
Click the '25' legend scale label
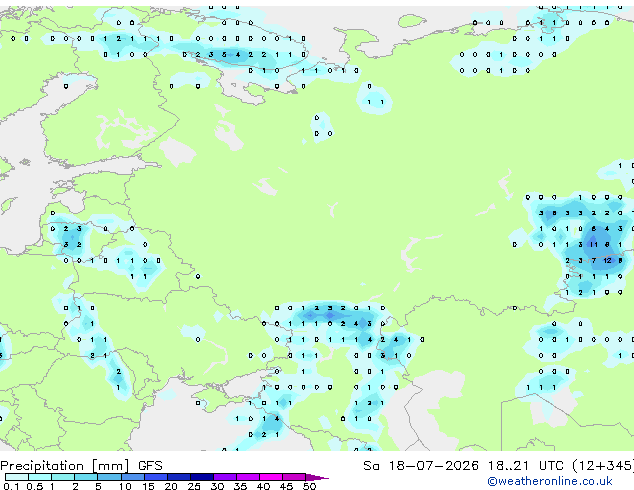194,486
